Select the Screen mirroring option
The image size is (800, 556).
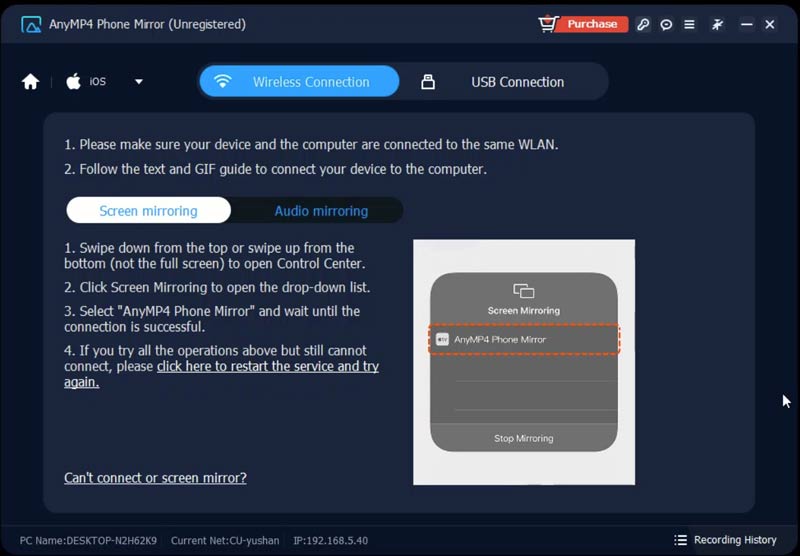(148, 211)
